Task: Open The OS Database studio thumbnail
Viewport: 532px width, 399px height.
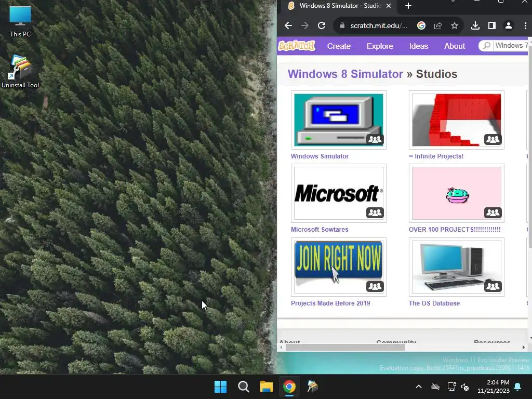Action: (456, 267)
